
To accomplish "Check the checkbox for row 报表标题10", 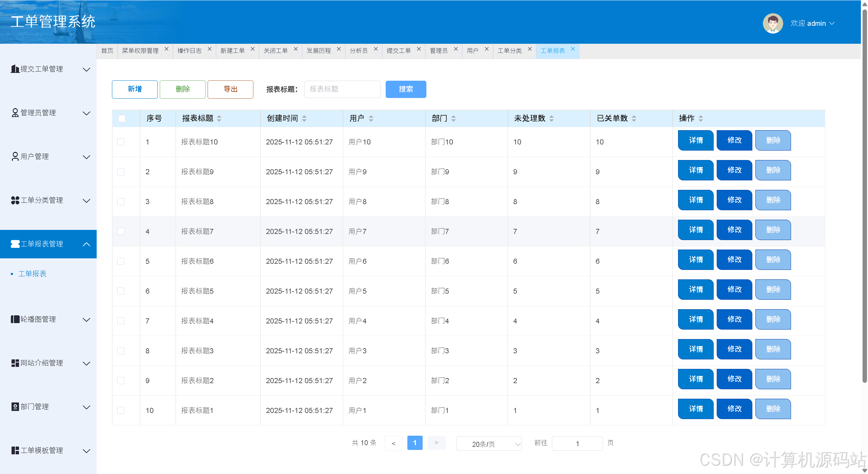I will tap(121, 142).
